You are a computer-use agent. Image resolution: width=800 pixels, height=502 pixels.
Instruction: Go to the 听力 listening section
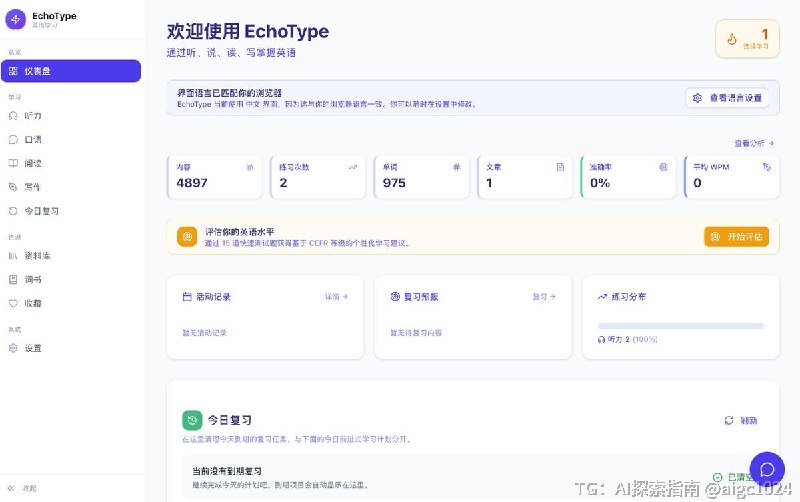click(71, 116)
